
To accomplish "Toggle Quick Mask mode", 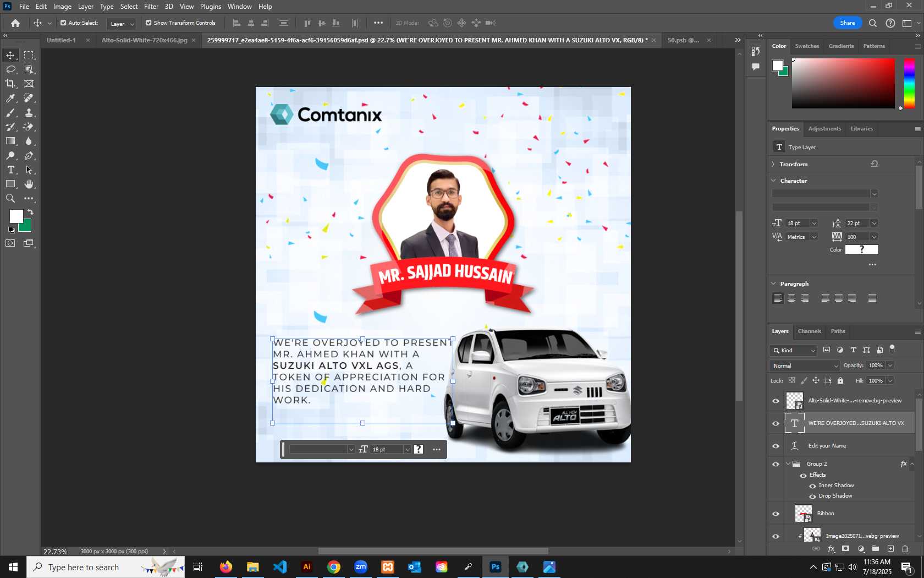I will click(10, 243).
